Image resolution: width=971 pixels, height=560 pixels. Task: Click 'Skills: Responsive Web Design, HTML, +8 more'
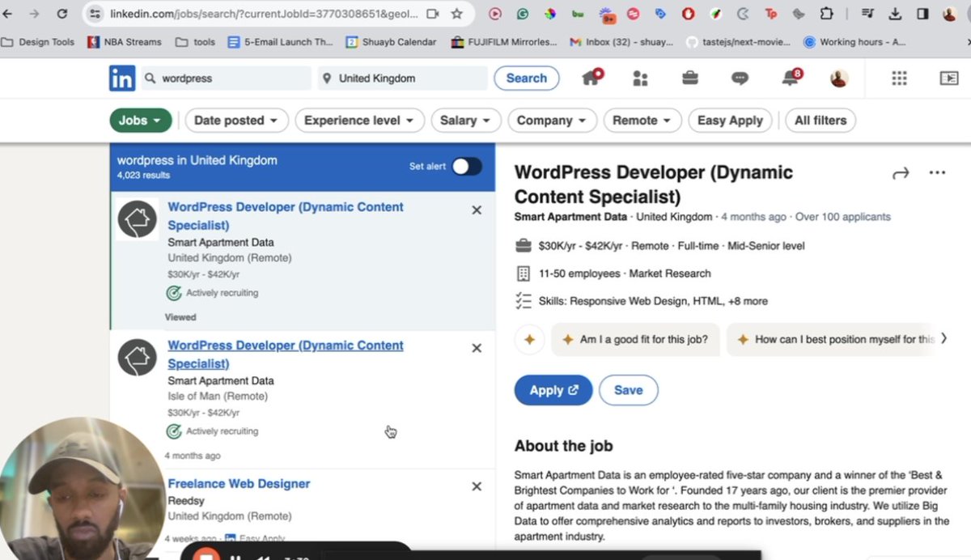click(653, 301)
